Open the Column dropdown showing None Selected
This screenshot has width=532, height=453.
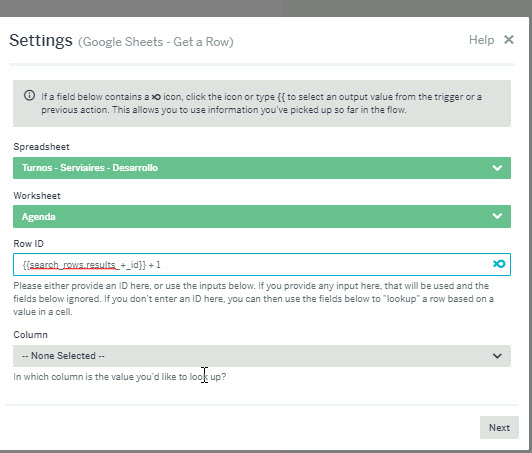click(262, 356)
